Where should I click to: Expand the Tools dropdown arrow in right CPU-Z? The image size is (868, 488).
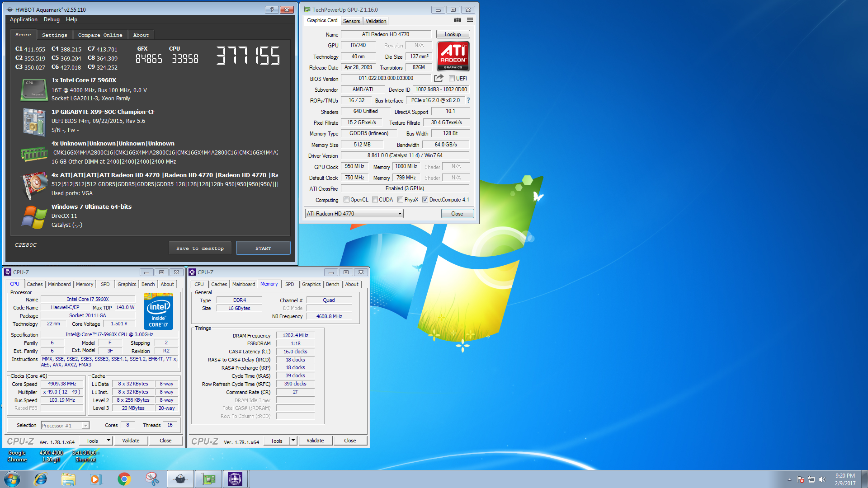click(x=293, y=441)
